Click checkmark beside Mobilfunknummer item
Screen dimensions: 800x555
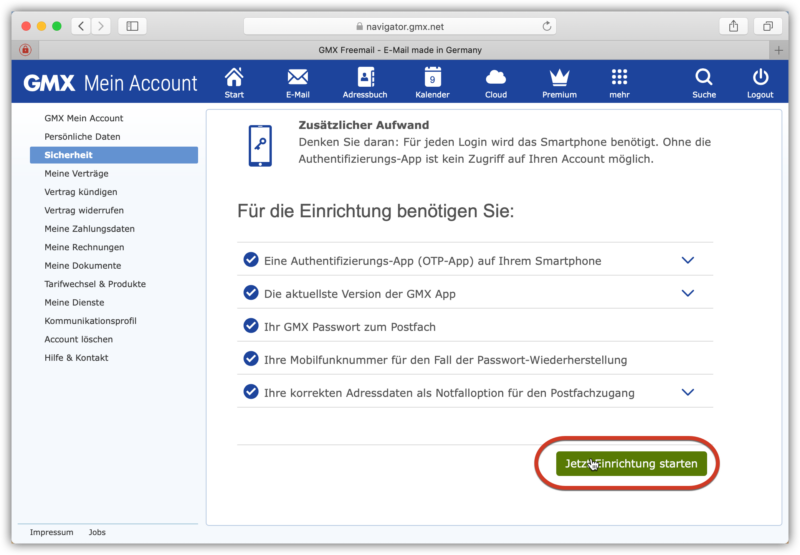coord(251,359)
